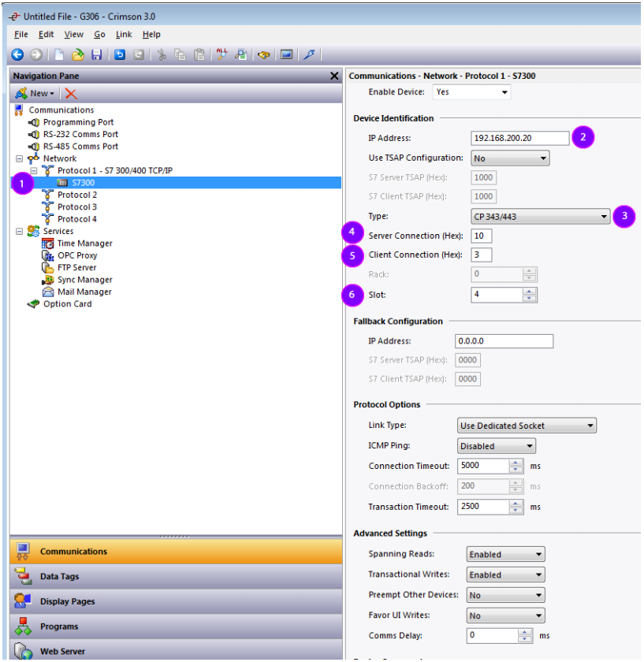644x662 pixels.
Task: Select RS-485 Comms Port item
Action: pyautogui.click(x=80, y=147)
